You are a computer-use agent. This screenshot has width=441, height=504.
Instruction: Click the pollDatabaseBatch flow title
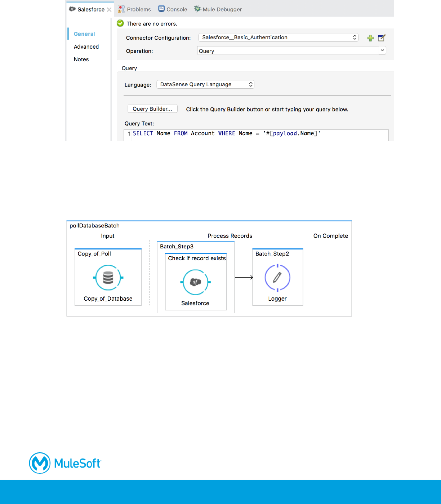click(x=94, y=226)
